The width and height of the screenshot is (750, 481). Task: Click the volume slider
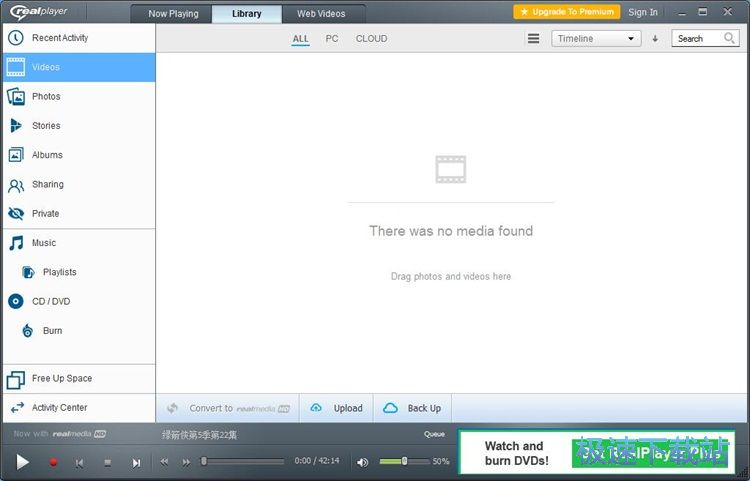pyautogui.click(x=404, y=461)
